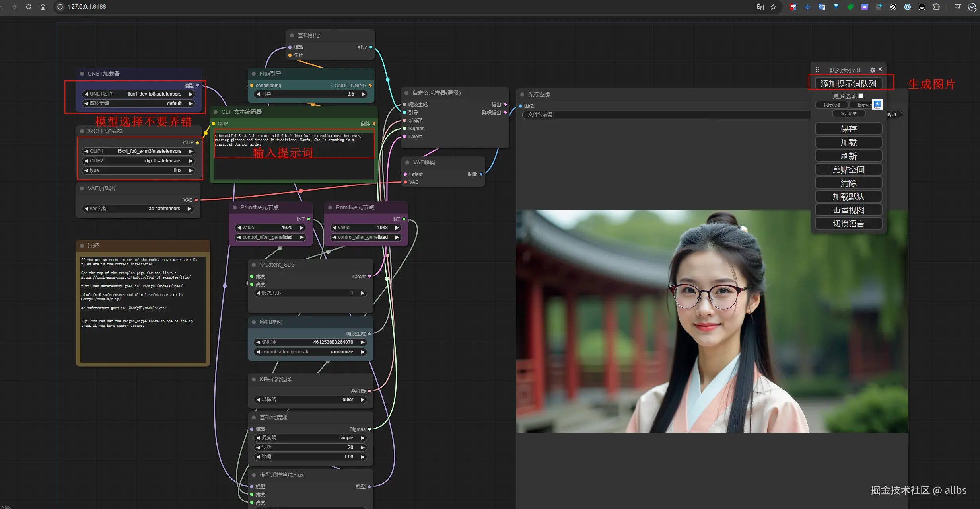
Task: Click the queue panel drag handle
Action: pos(817,70)
